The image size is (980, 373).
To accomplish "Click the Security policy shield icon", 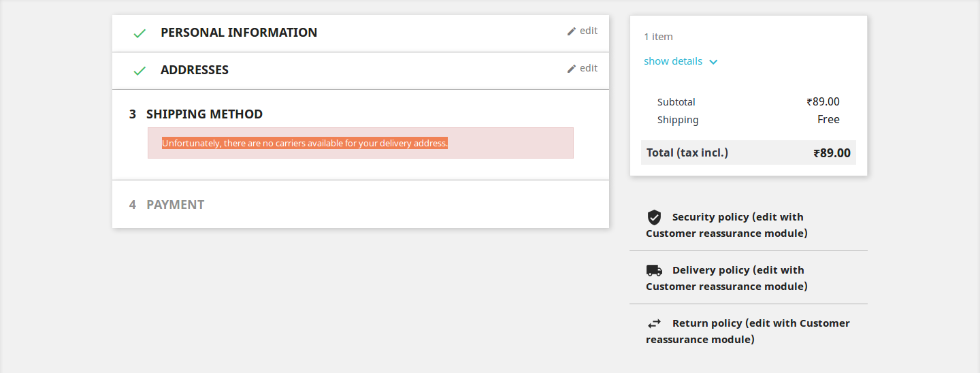I will 654,217.
